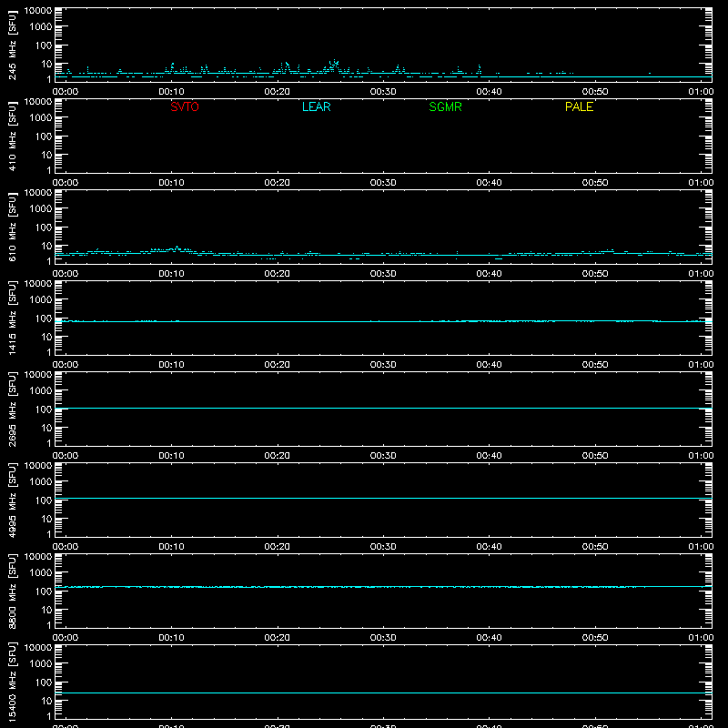Click the green SGMR station label

(x=445, y=106)
